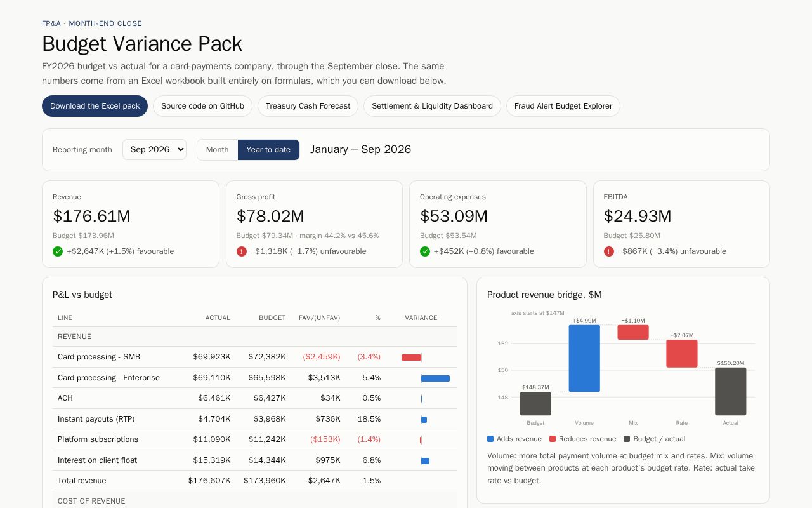Click the VARIANCE column header
The width and height of the screenshot is (812, 508).
[421, 317]
